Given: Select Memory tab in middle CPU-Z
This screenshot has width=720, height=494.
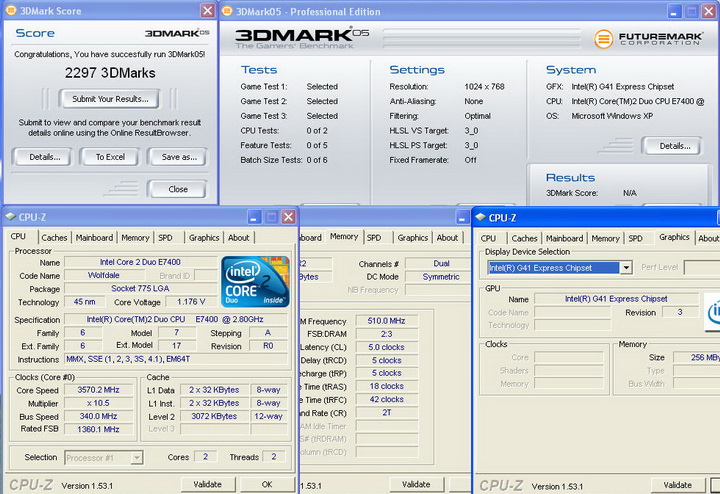Looking at the screenshot, I should pos(344,236).
